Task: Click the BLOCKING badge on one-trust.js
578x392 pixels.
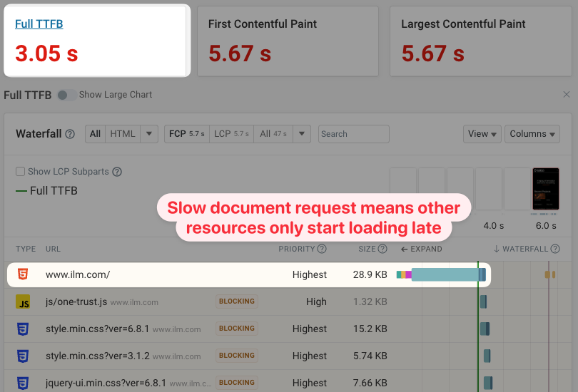Action: 237,301
